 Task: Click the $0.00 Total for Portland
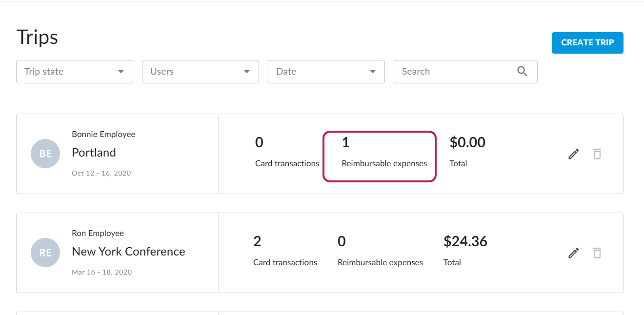[467, 142]
